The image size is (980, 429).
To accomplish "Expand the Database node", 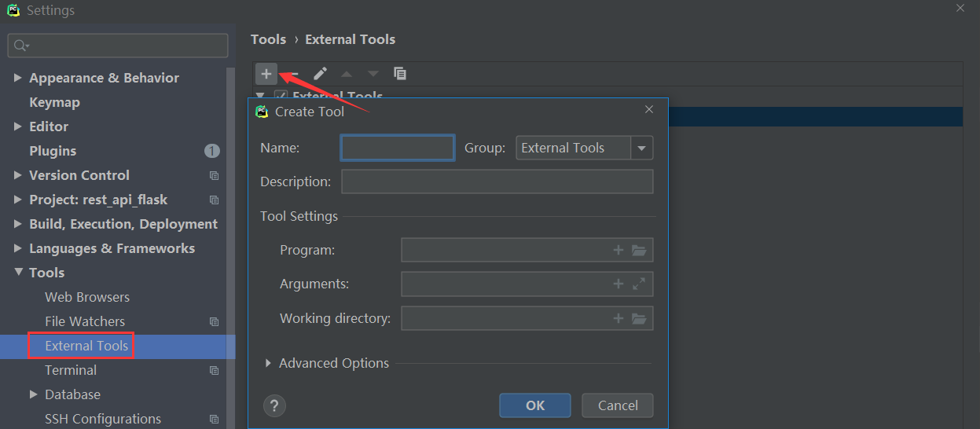I will [33, 394].
